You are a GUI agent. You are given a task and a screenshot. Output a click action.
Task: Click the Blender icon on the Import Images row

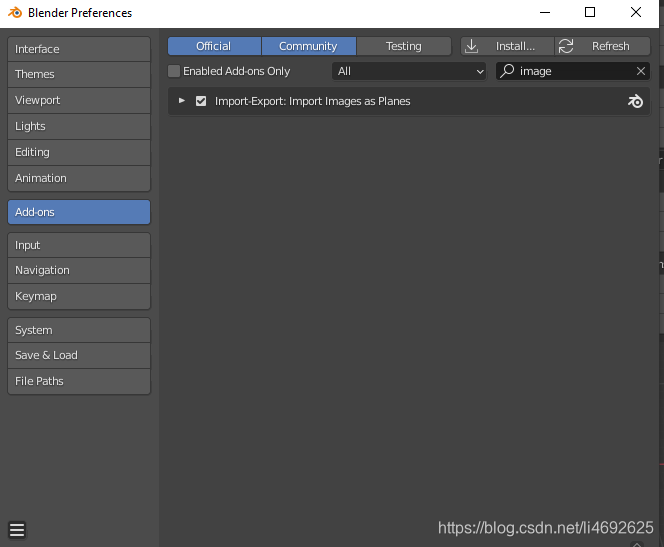click(635, 101)
